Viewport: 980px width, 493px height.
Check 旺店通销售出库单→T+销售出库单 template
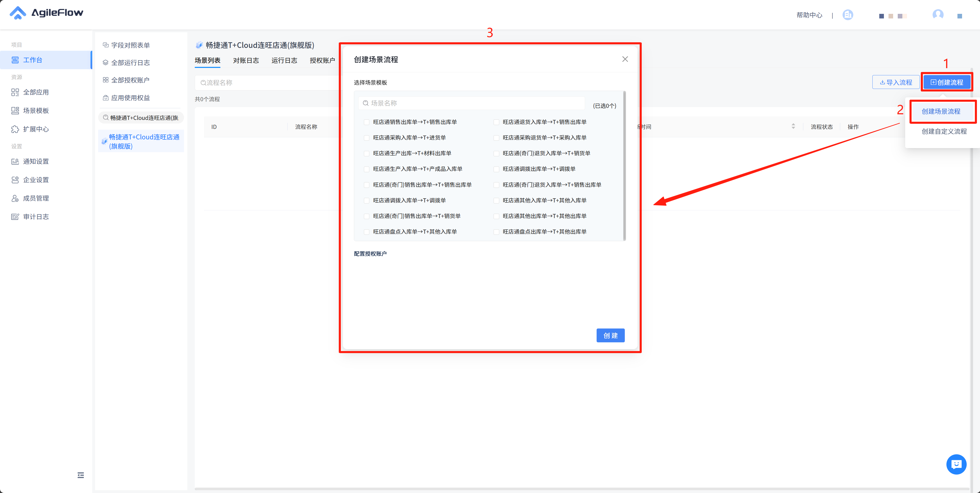coord(367,122)
